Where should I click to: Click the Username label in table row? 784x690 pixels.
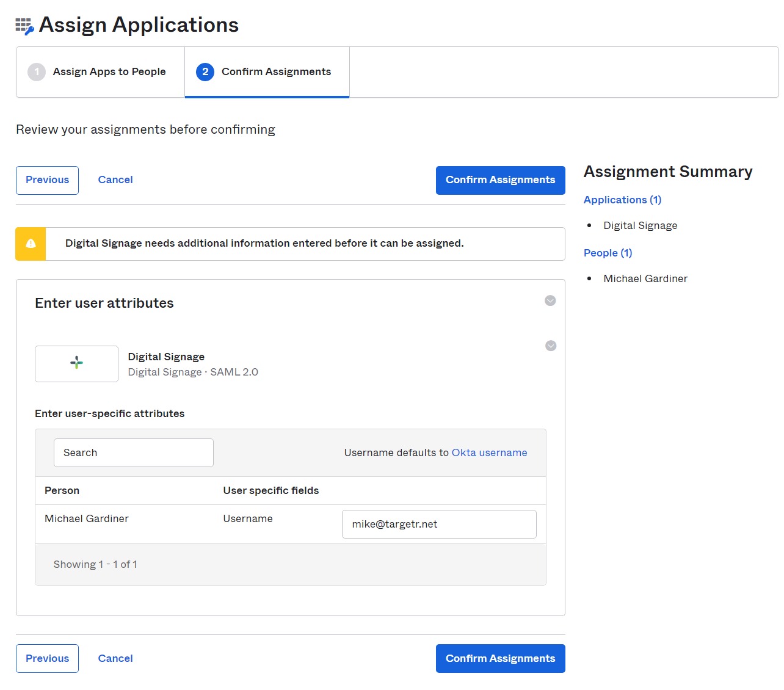[x=248, y=519]
